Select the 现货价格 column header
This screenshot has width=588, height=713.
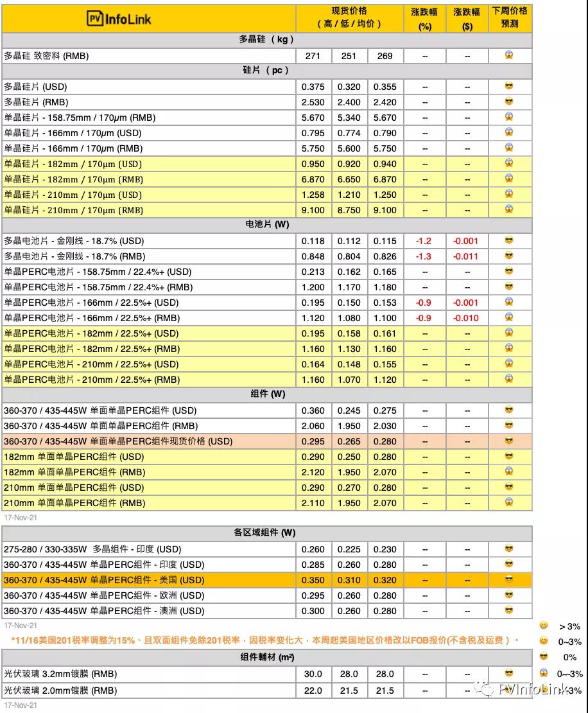click(349, 18)
